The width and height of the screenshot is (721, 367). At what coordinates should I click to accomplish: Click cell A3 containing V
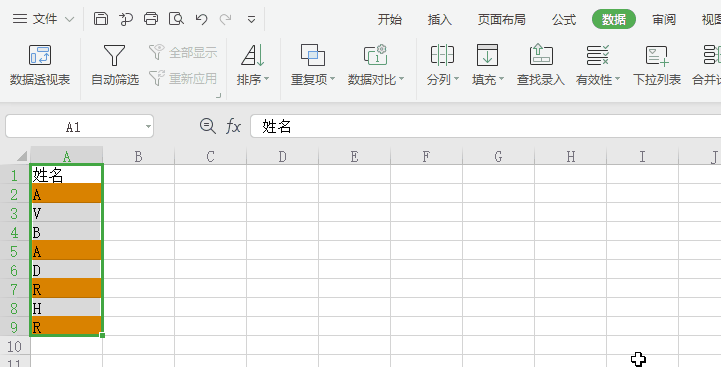click(x=67, y=212)
